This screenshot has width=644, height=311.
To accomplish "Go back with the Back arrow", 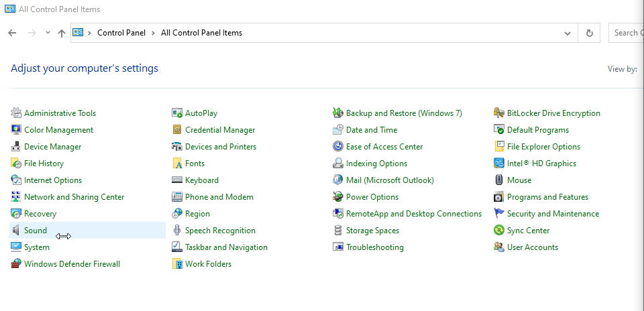I will pos(12,33).
